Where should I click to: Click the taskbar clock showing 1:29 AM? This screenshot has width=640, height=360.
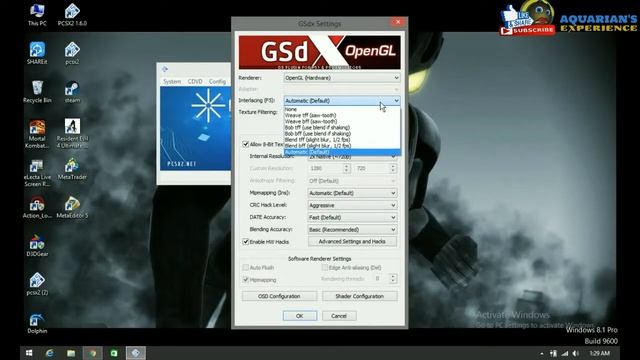[x=599, y=353]
